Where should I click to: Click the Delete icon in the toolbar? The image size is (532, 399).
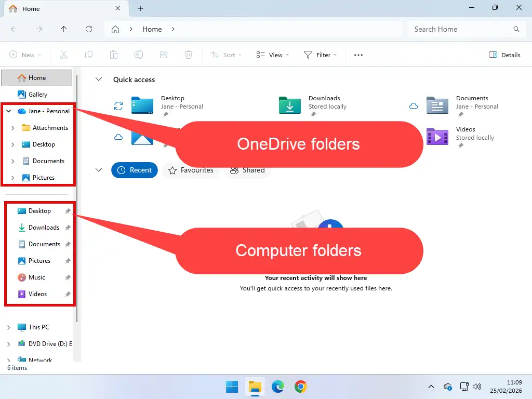tap(189, 55)
